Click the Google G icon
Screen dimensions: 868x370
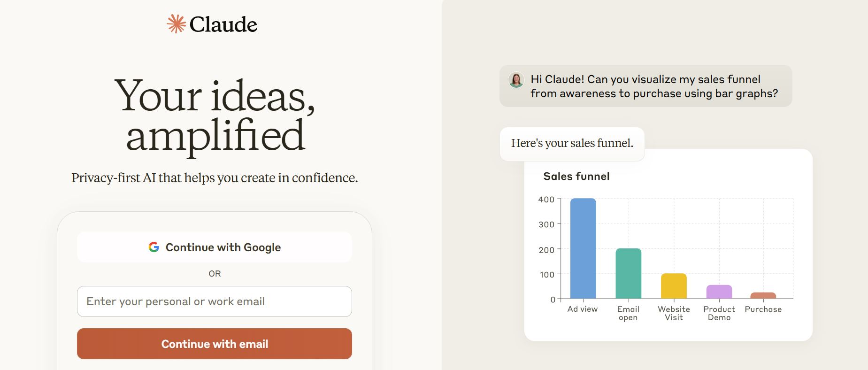click(x=154, y=247)
